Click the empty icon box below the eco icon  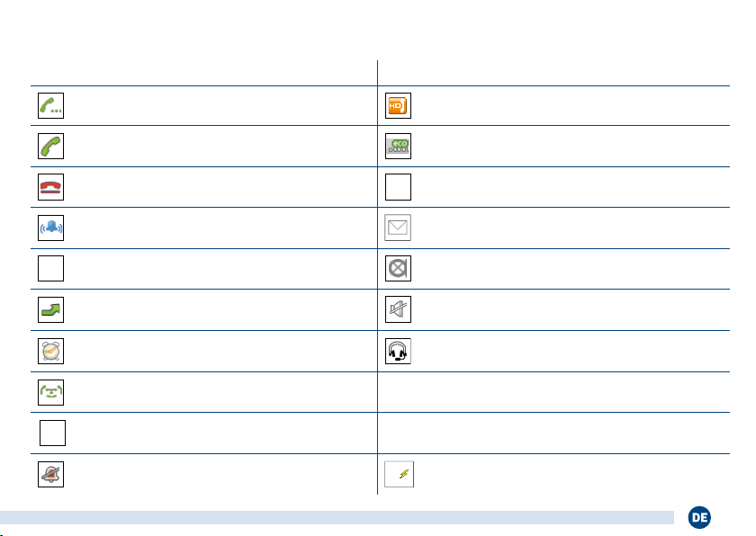pyautogui.click(x=398, y=187)
